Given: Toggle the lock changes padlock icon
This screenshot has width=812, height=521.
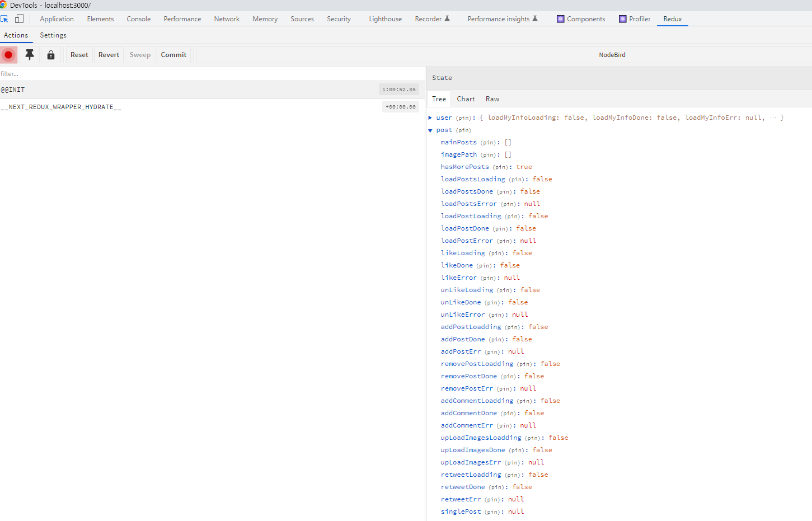Looking at the screenshot, I should 51,55.
